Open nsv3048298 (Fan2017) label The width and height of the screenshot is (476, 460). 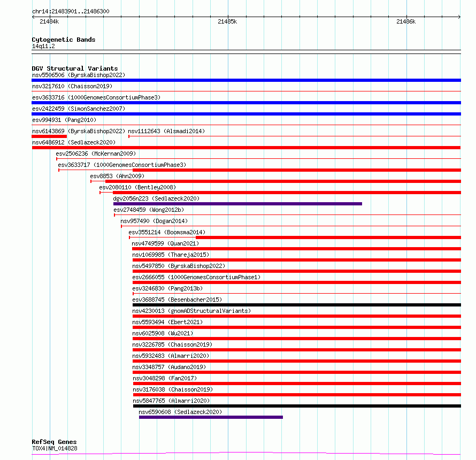[165, 378]
